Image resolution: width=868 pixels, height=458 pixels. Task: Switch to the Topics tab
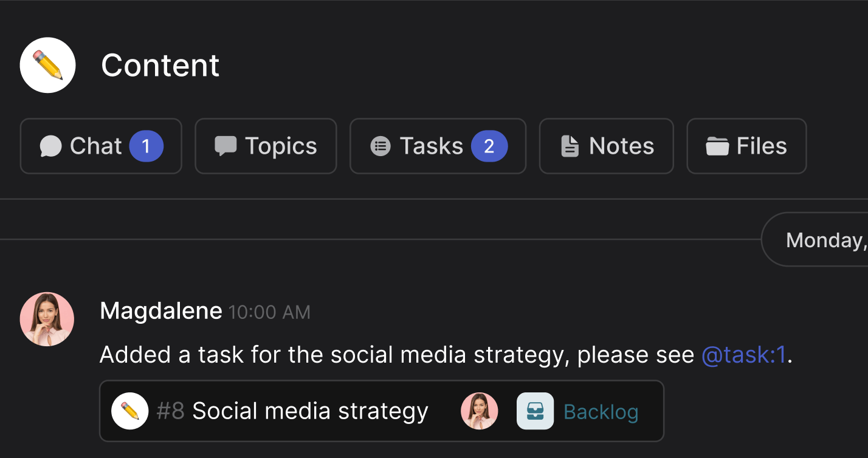pyautogui.click(x=266, y=146)
